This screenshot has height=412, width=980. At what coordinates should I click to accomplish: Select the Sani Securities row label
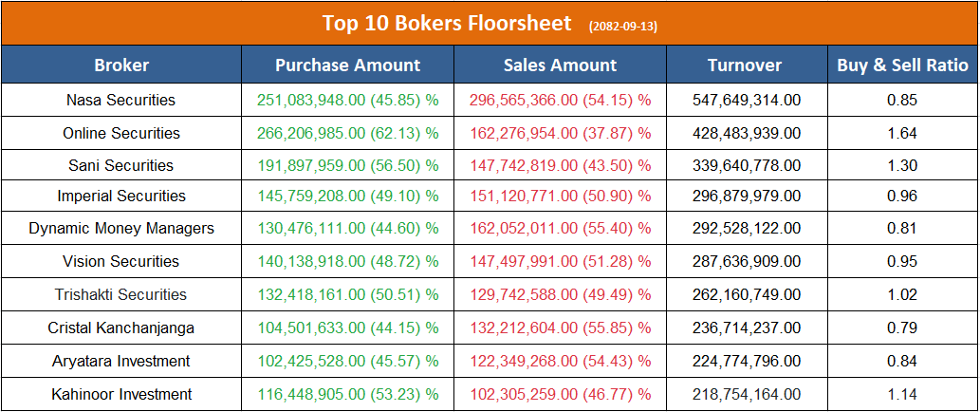pyautogui.click(x=121, y=165)
